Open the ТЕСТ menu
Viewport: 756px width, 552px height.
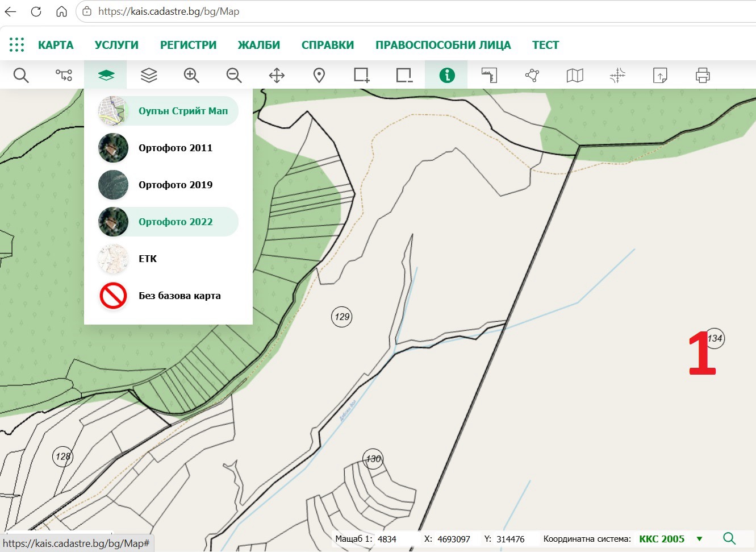545,45
